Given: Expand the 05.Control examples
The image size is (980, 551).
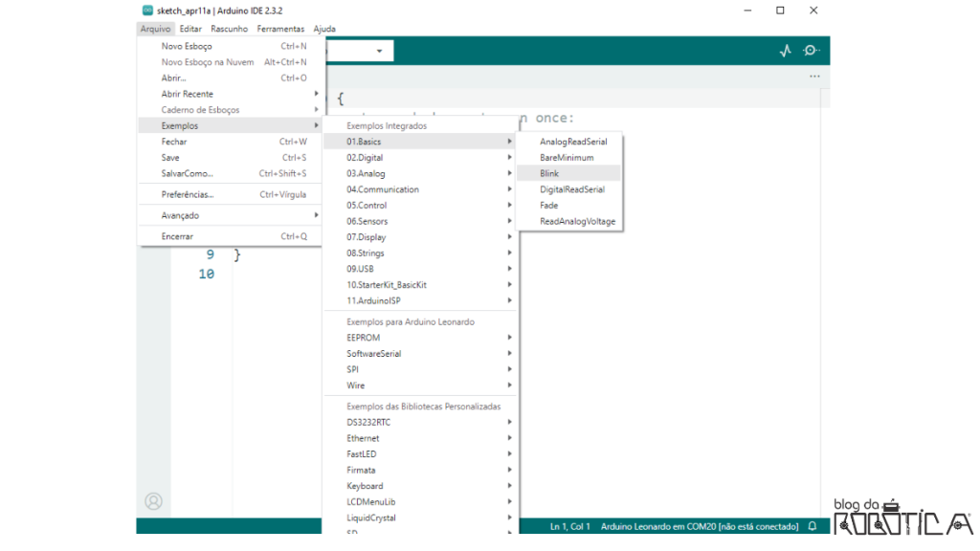Looking at the screenshot, I should (420, 206).
